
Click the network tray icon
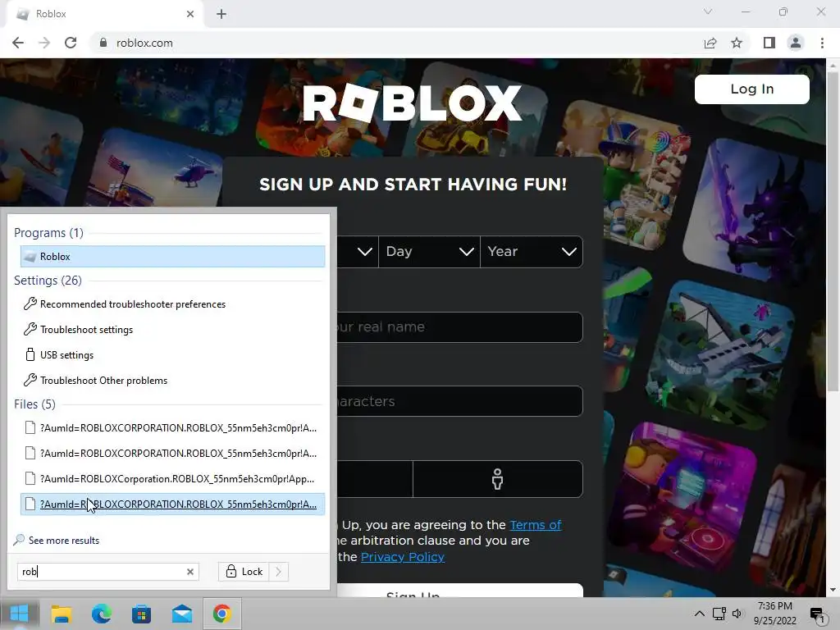coord(719,614)
